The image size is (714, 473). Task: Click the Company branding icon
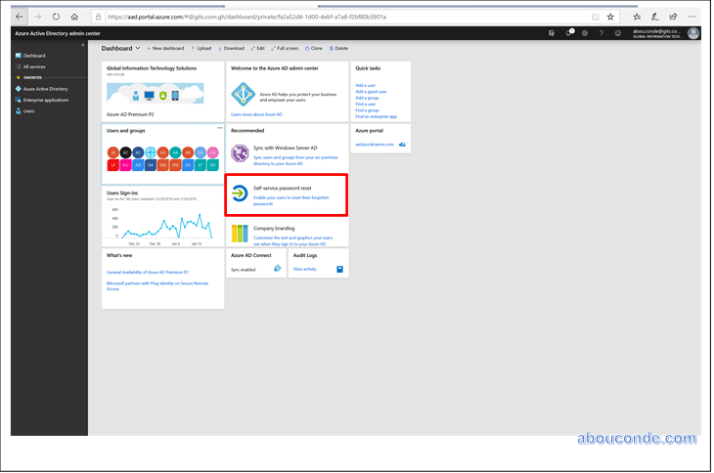point(240,234)
